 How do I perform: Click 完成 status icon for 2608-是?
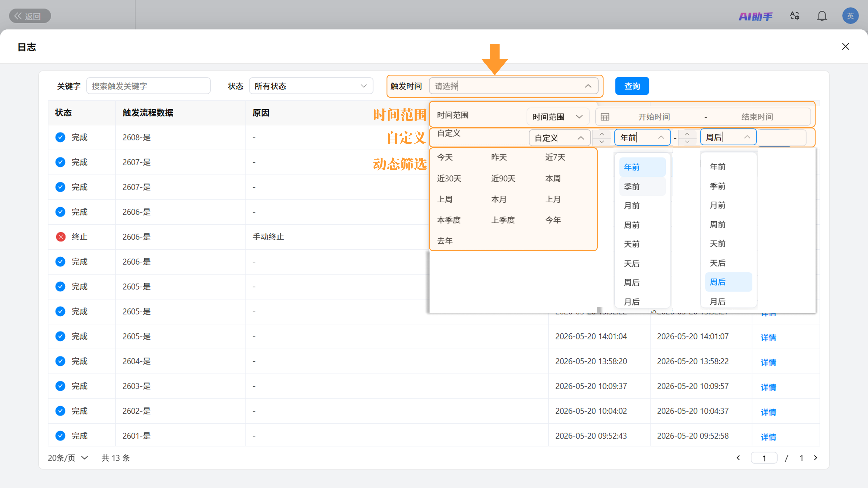coord(60,137)
